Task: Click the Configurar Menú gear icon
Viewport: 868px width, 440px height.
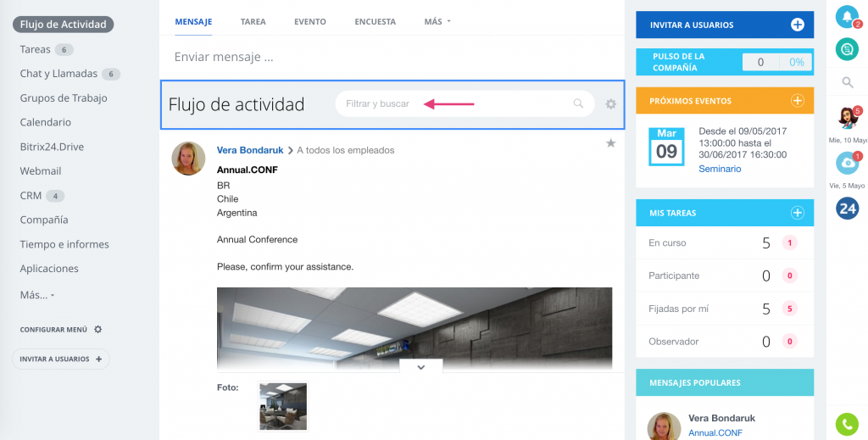Action: click(x=98, y=329)
